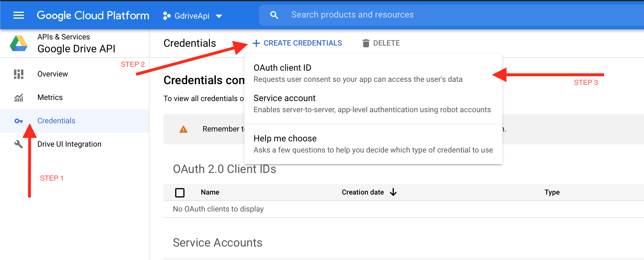644x260 pixels.
Task: Click the DELETE button
Action: click(x=381, y=43)
